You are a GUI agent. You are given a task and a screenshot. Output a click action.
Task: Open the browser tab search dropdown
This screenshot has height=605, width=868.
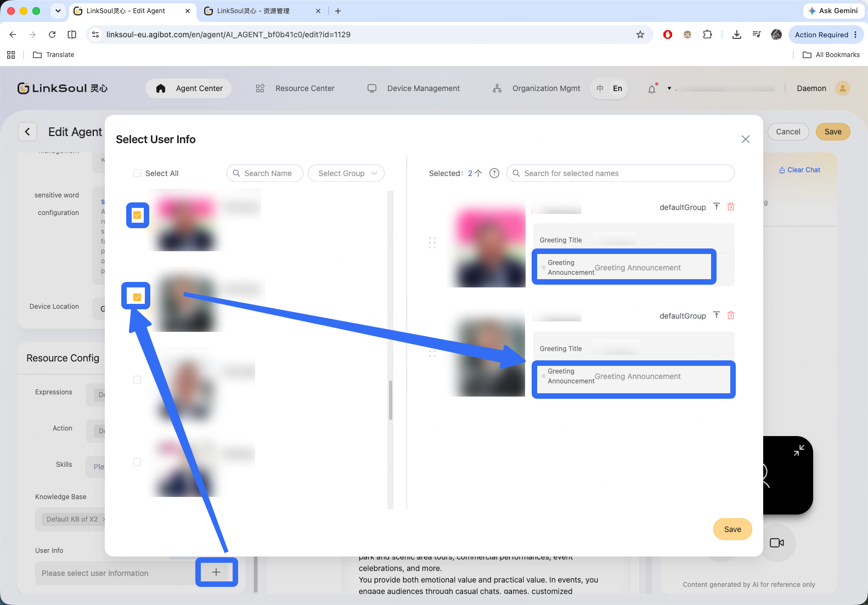58,11
